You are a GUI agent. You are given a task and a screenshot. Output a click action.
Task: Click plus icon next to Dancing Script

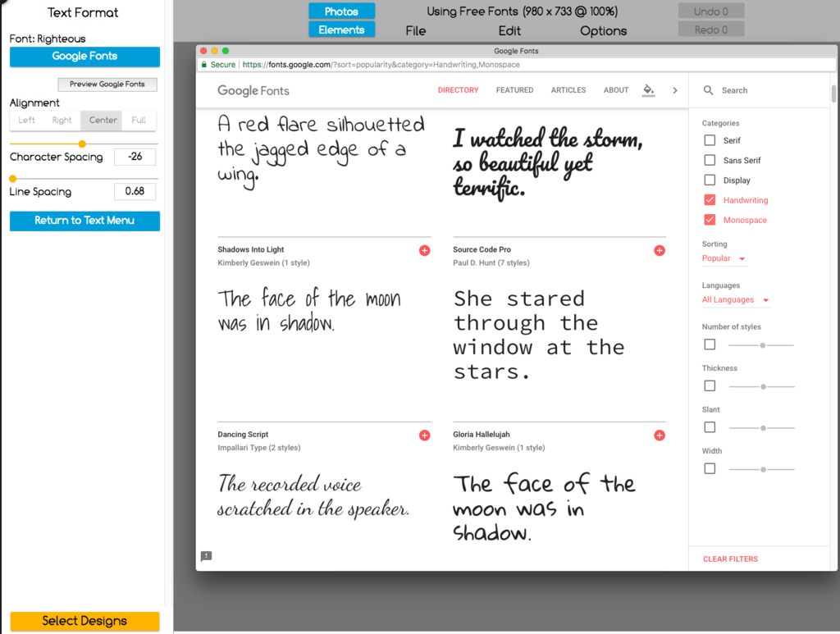(x=424, y=436)
